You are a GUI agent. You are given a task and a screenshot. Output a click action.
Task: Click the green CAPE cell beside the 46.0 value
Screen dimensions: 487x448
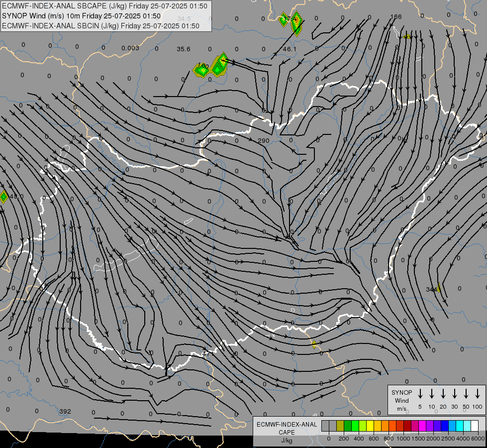(3, 197)
